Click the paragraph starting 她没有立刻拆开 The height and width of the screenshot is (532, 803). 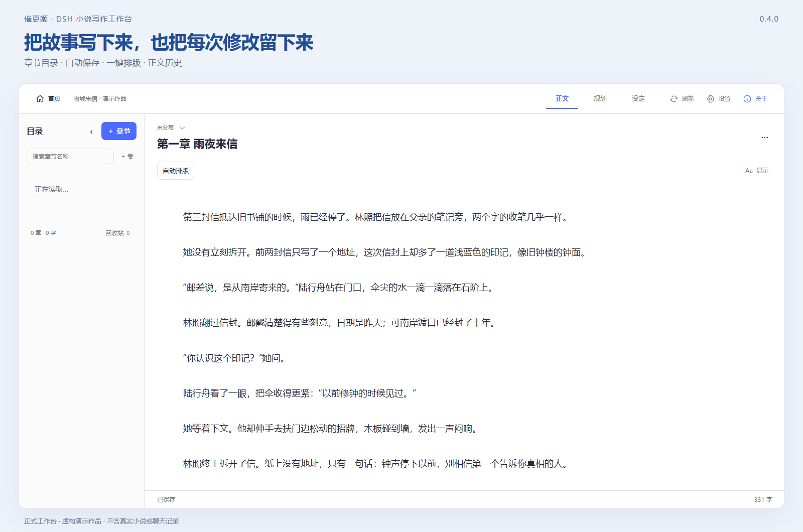[x=385, y=252]
